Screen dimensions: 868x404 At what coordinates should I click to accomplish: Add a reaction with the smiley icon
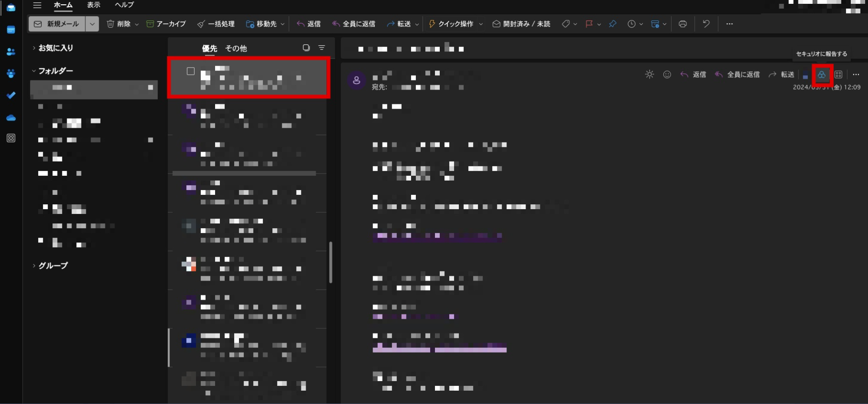pos(667,74)
